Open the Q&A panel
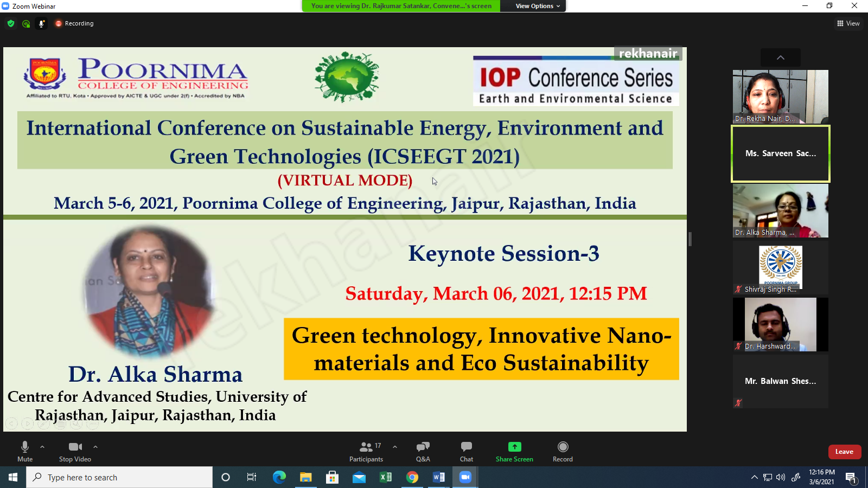868x488 pixels. (x=423, y=451)
